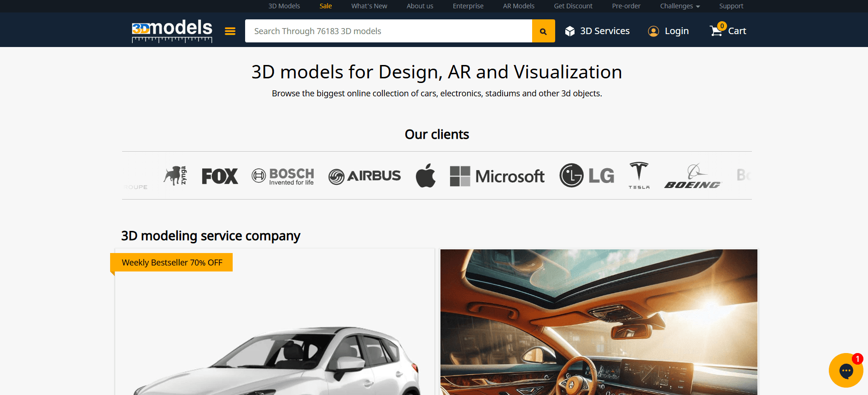Open the AR Models menu item
The image size is (868, 395).
(519, 6)
